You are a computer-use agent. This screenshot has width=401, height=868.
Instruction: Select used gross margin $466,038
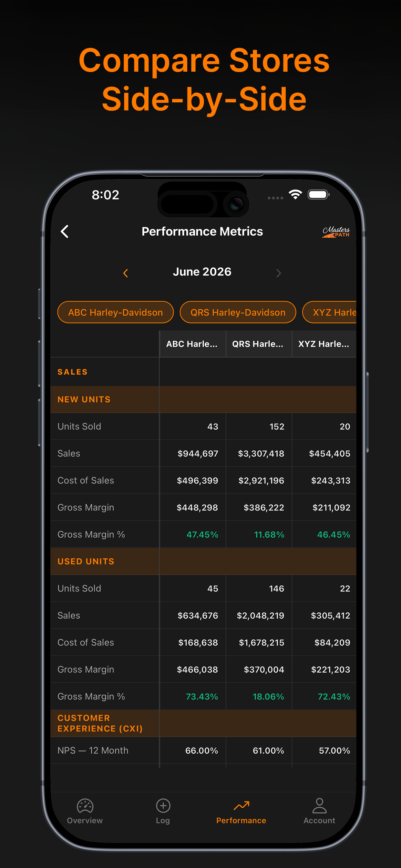tap(198, 669)
